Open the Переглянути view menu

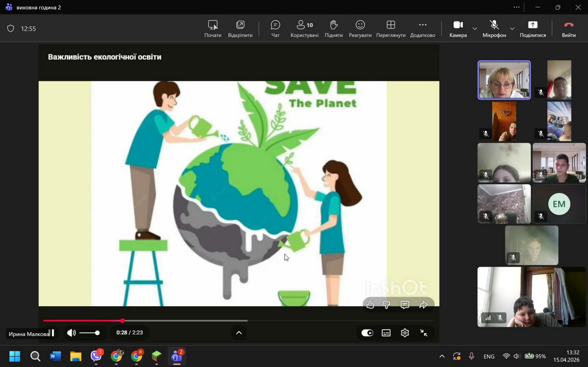[x=391, y=28]
